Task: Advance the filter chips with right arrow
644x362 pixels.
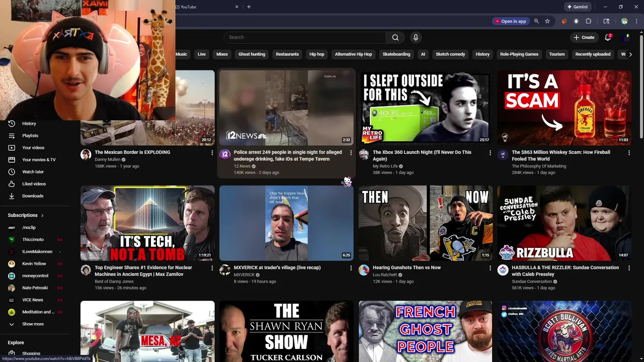Action: 630,54
